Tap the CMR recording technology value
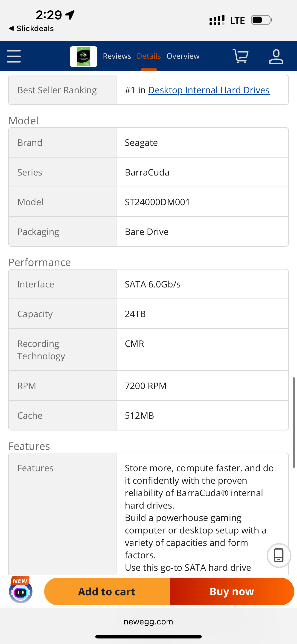The width and height of the screenshot is (297, 644). tap(134, 344)
